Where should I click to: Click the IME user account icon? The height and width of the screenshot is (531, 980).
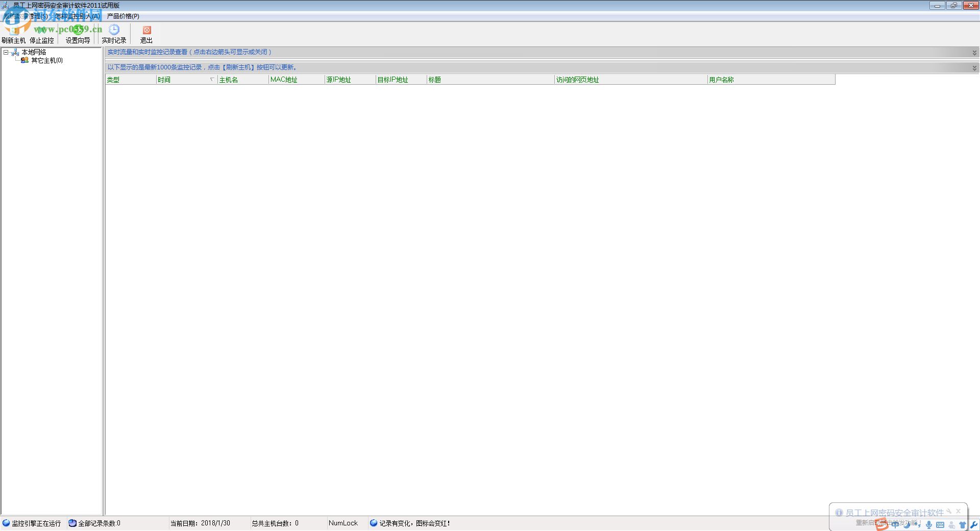951,524
